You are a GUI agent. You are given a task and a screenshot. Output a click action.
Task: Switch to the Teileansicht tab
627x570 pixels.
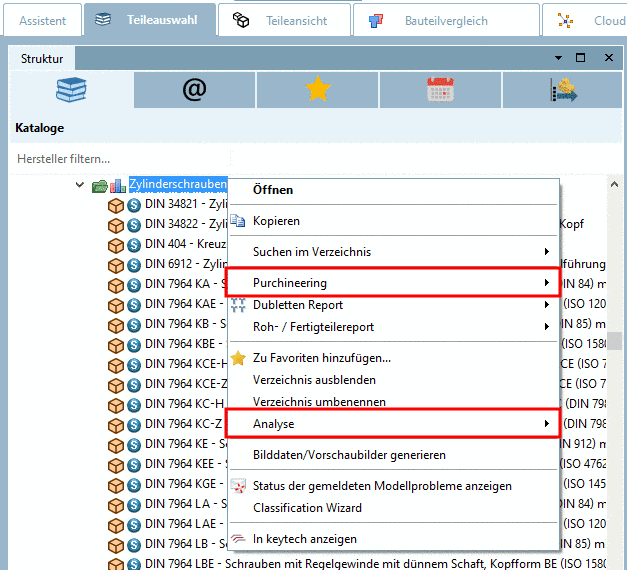tap(284, 20)
